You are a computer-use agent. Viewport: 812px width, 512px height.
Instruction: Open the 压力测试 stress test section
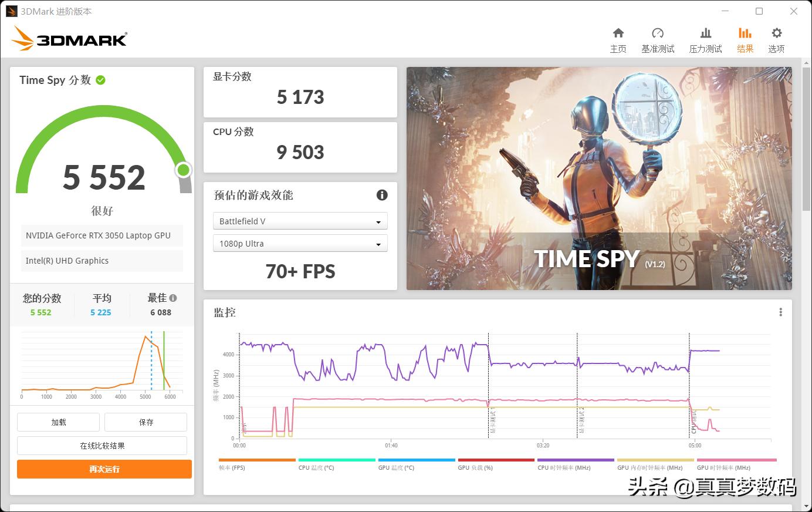click(x=705, y=41)
